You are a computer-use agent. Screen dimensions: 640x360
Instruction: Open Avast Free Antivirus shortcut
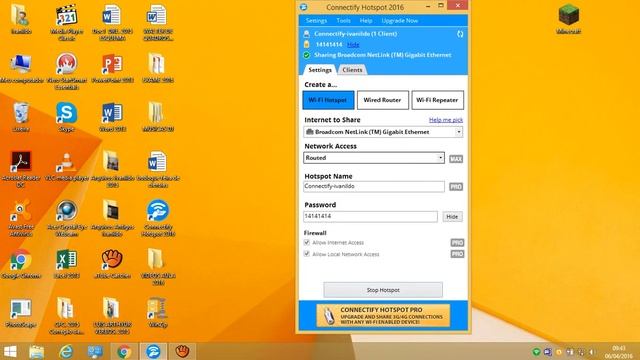click(x=21, y=217)
